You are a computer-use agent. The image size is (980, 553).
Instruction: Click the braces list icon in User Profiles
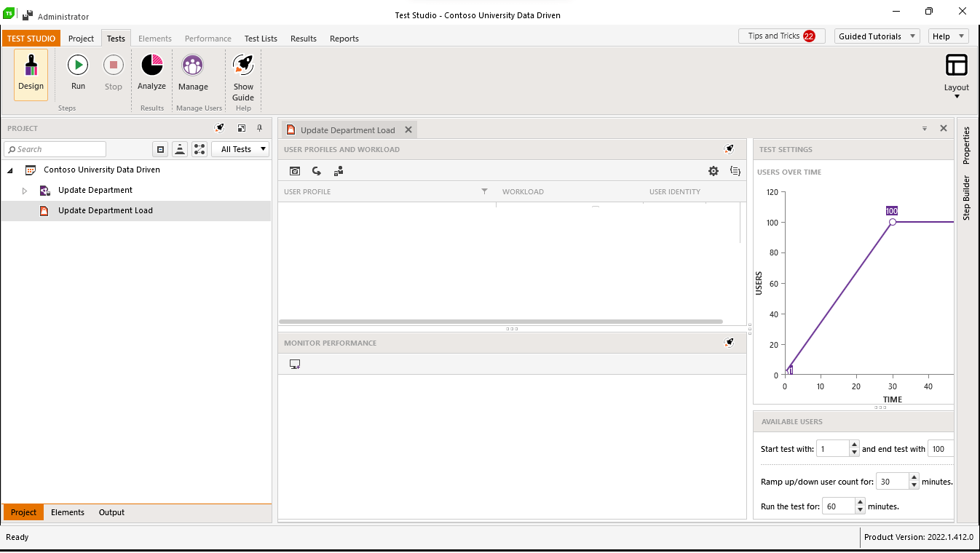735,171
